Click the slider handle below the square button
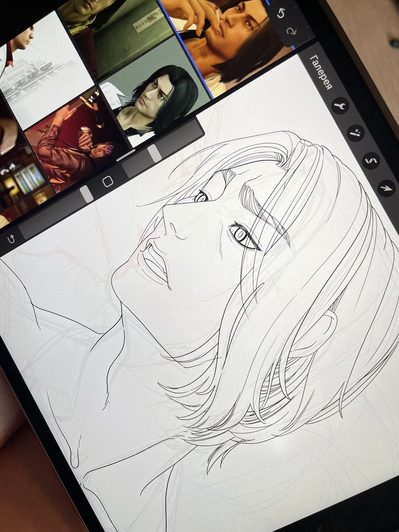 tap(86, 194)
